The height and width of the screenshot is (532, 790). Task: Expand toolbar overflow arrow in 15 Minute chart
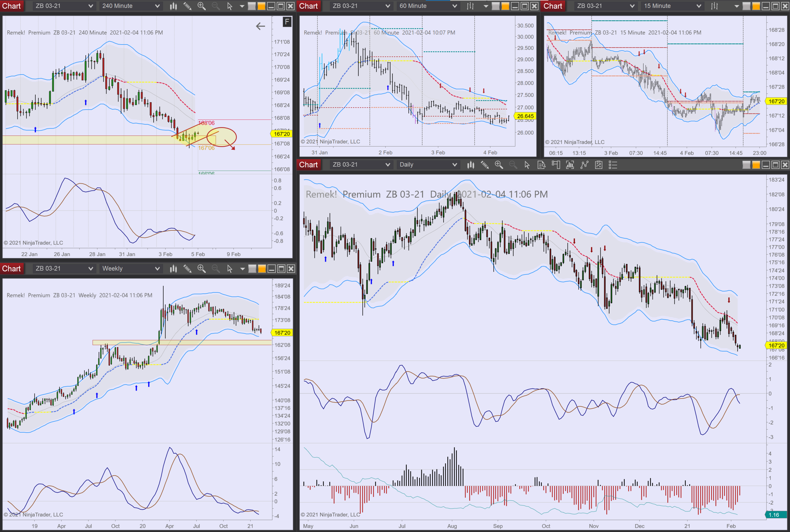(736, 6)
